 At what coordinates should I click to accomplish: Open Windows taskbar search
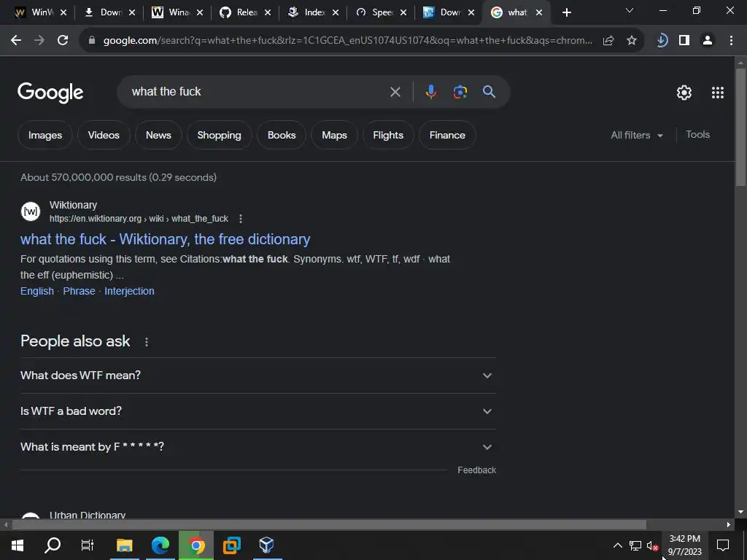[53, 545]
